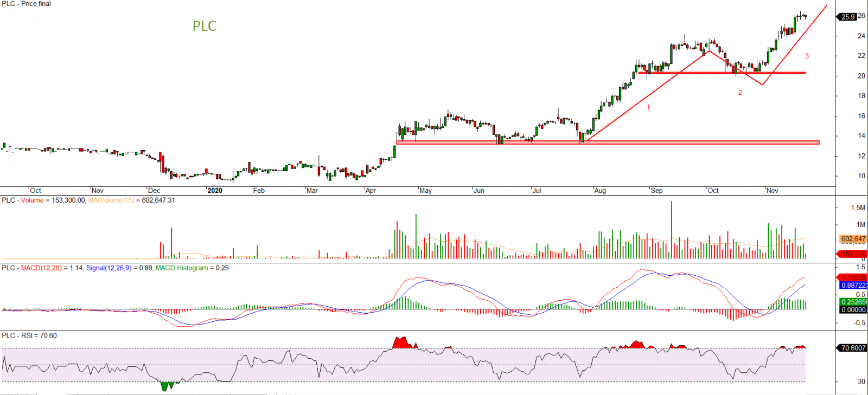The width and height of the screenshot is (868, 395).
Task: Click the 14 price axis label
Action: 861,136
